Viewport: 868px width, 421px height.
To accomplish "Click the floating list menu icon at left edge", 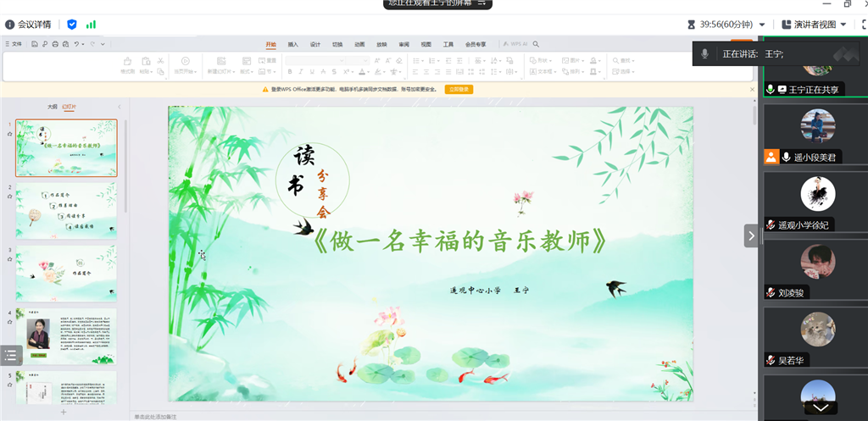I will pos(10,355).
